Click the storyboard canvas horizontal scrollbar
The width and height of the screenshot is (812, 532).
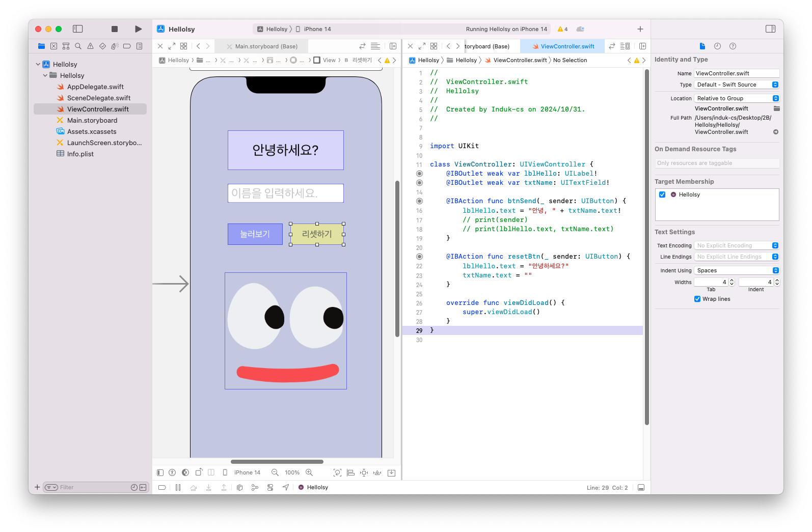point(277,462)
